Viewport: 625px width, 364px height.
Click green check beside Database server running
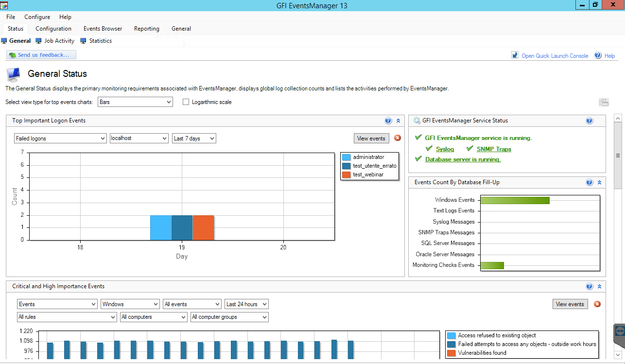coord(418,158)
